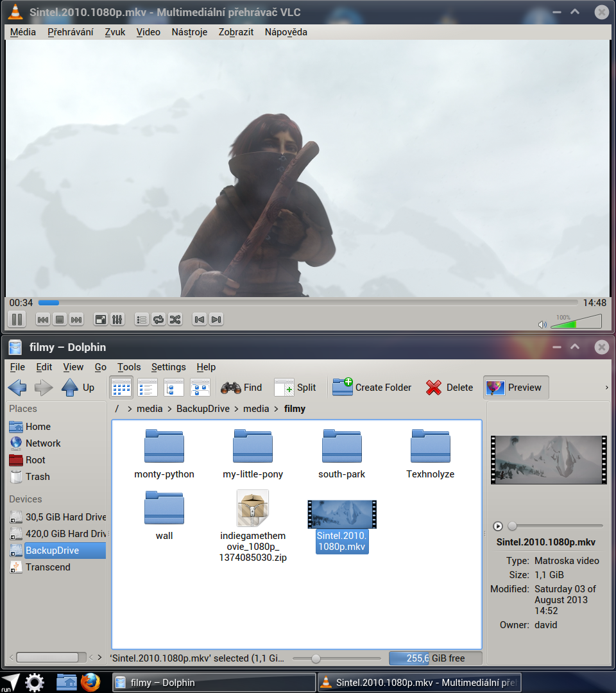Image resolution: width=616 pixels, height=693 pixels.
Task: Expand breadcrumb arrow just before BackupDrive
Action: coord(169,409)
